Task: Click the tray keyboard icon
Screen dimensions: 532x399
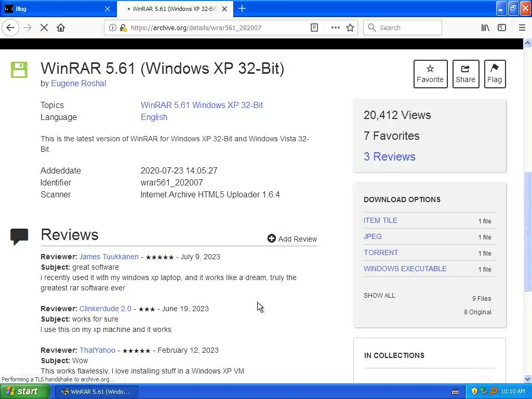Action: 455,392
